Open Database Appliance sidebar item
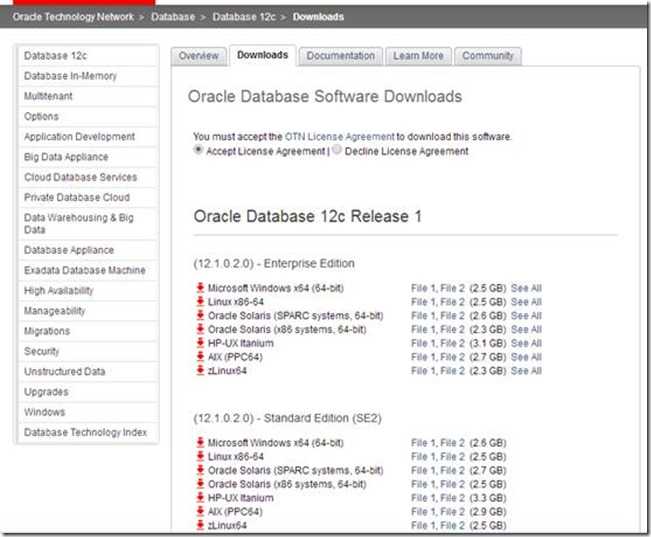The image size is (651, 537). [x=88, y=250]
